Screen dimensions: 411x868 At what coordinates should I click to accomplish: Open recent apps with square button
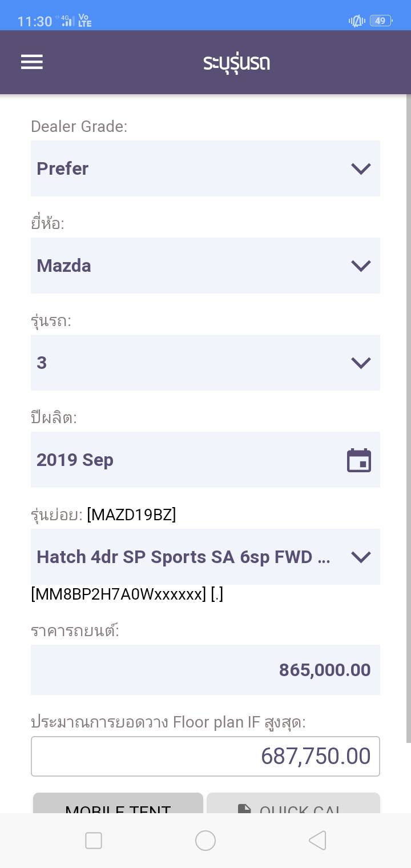pyautogui.click(x=94, y=841)
